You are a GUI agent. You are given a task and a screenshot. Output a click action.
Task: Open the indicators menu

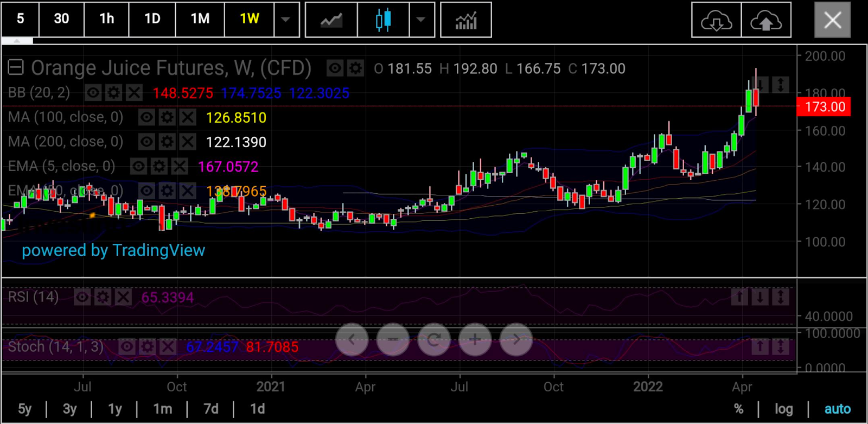(x=466, y=20)
